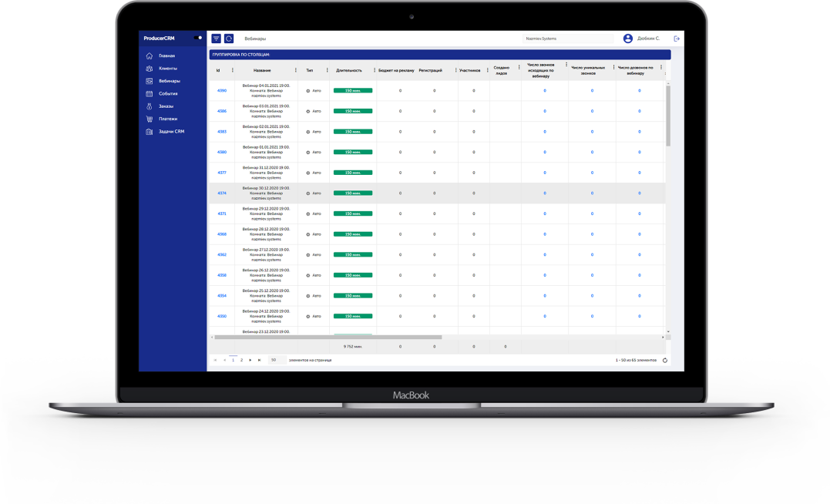Click the logout icon at the top right
The height and width of the screenshot is (504, 830).
677,39
